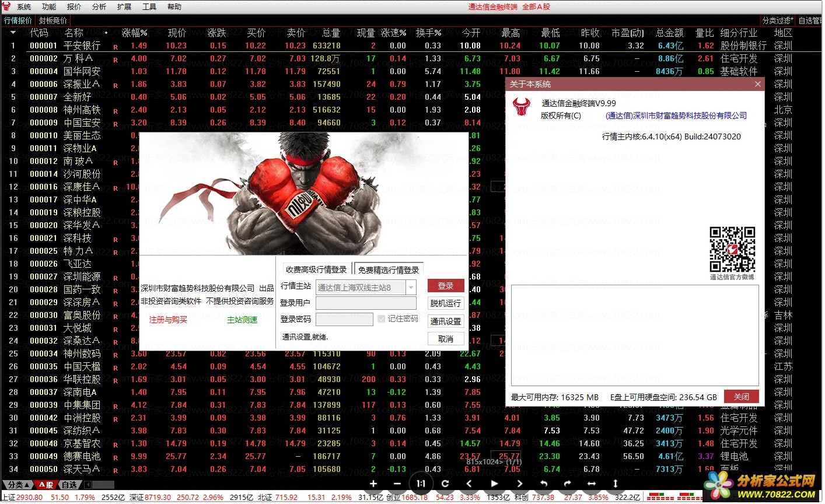Click the 深证 index value 8719.30 in the status bar
This screenshot has width=825, height=504.
coord(158,498)
